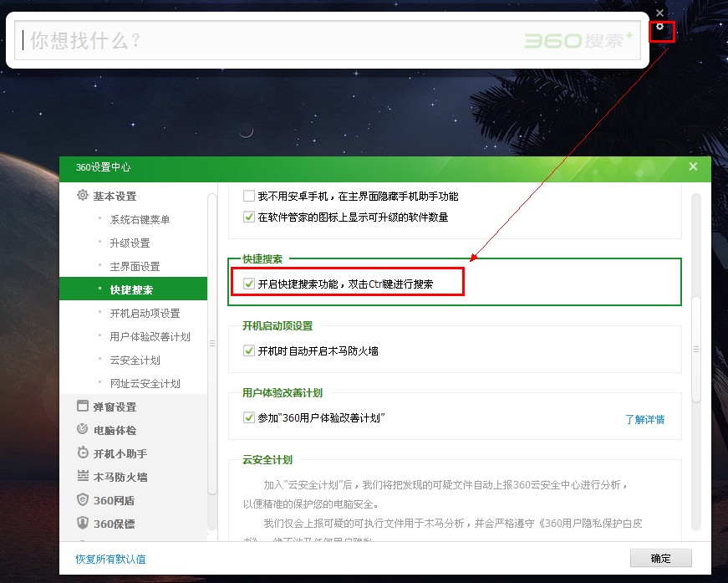728x583 pixels.
Task: Uncheck 开机时自动开启木马防火墙
Action: pos(249,350)
